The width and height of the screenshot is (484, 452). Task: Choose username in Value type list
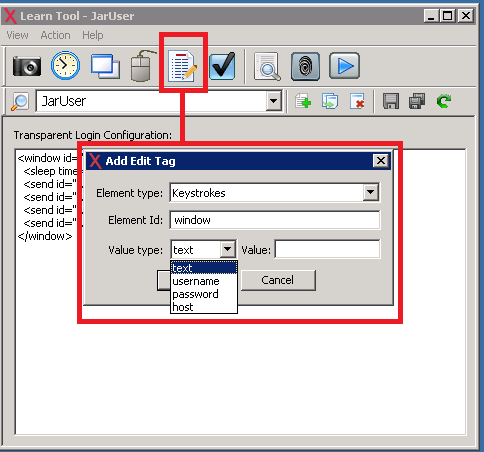pyautogui.click(x=204, y=281)
